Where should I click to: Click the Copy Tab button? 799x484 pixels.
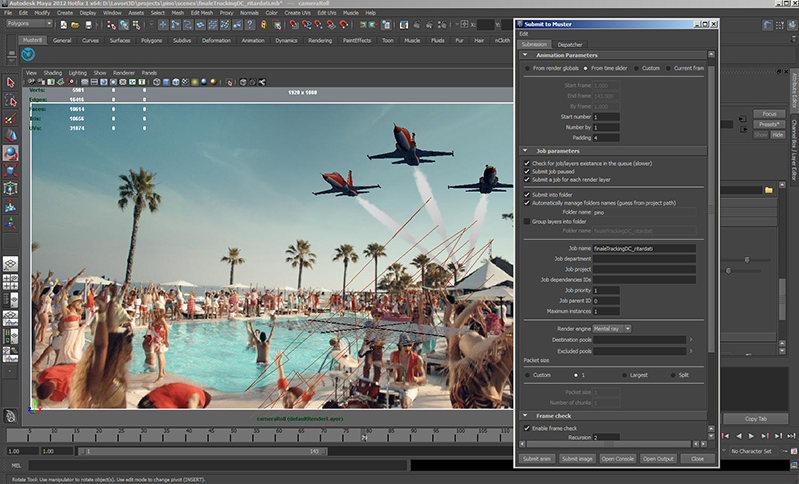click(756, 419)
